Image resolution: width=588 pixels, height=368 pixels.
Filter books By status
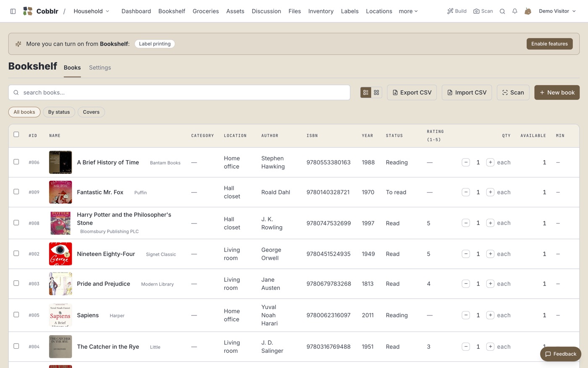click(x=59, y=112)
